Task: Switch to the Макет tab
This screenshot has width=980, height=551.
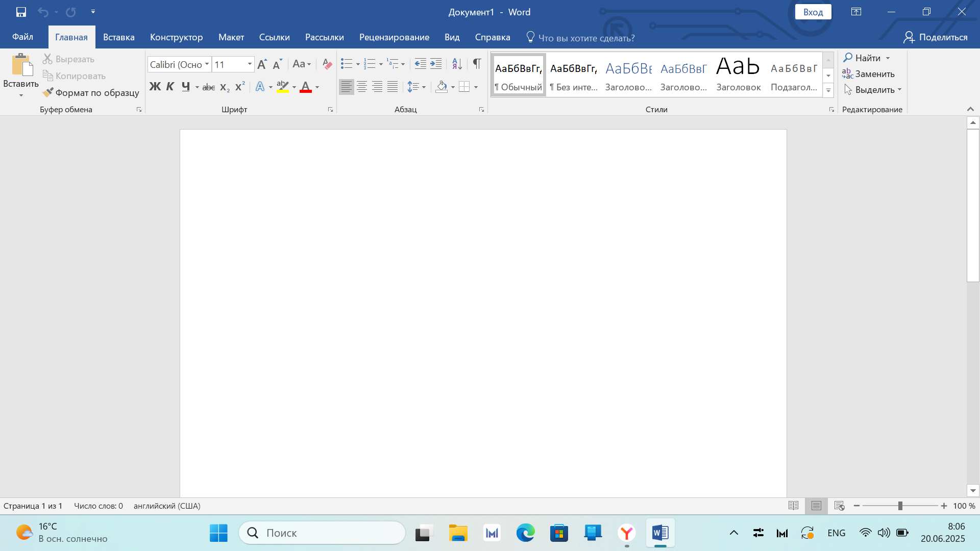Action: pyautogui.click(x=231, y=37)
